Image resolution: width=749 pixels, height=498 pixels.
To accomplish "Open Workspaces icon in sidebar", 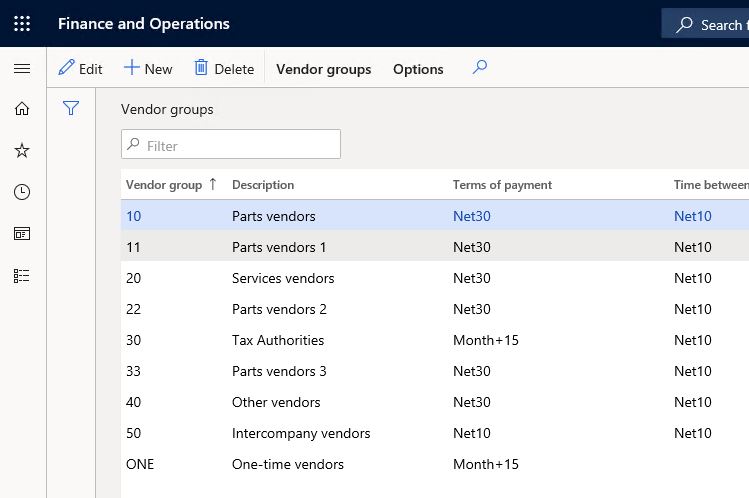I will [x=22, y=233].
